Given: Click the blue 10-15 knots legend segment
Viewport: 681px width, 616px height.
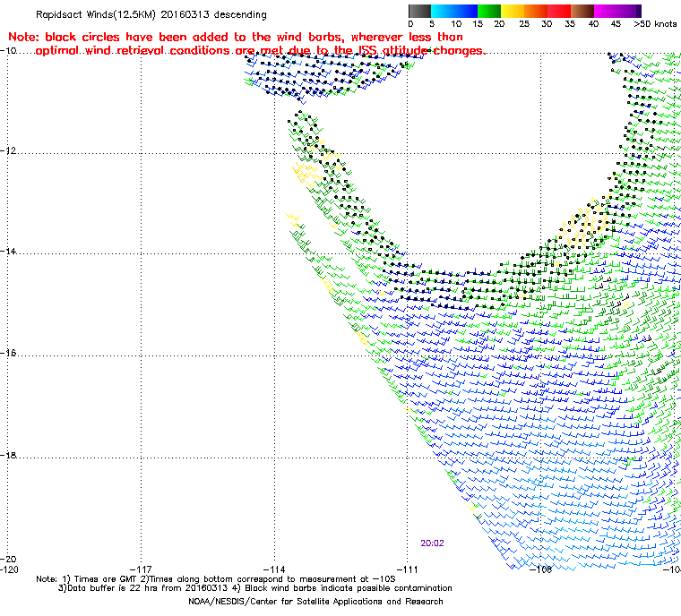Looking at the screenshot, I should tap(466, 11).
